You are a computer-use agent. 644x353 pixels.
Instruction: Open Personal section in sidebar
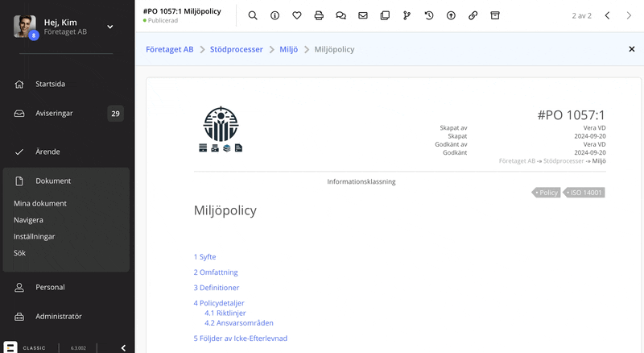[x=50, y=287]
